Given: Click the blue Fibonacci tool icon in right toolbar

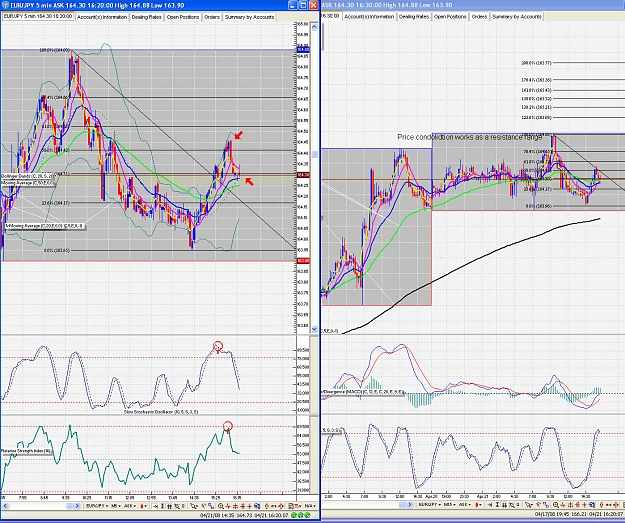Looking at the screenshot, I should 592,505.
